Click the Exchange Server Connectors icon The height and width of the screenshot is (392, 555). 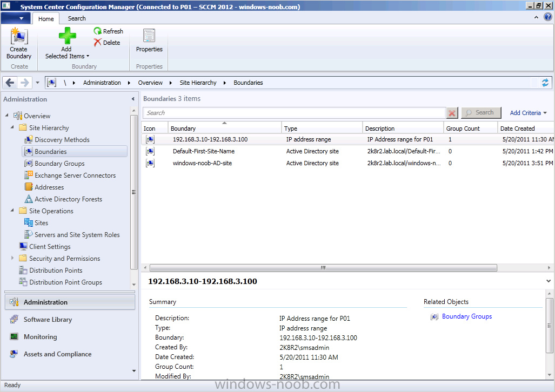coord(29,175)
